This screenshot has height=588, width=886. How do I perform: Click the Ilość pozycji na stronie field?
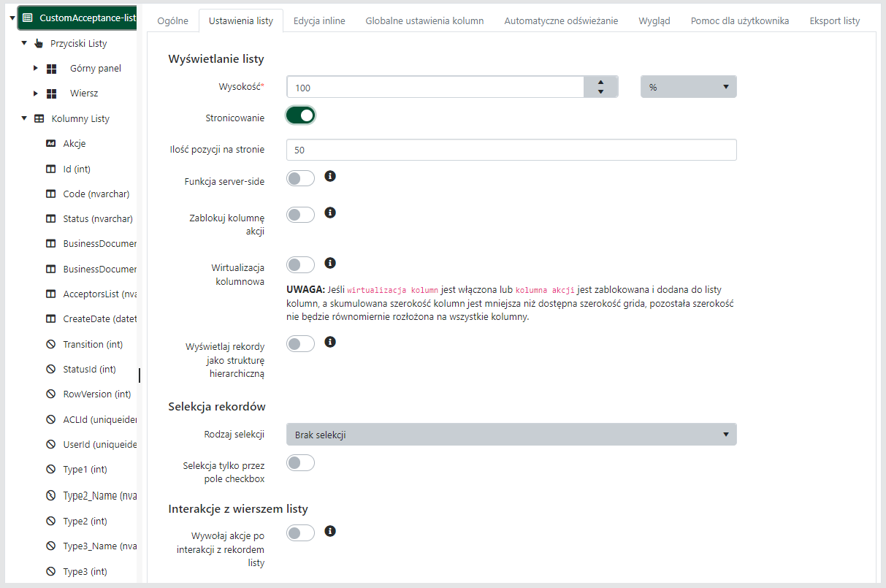coord(511,150)
